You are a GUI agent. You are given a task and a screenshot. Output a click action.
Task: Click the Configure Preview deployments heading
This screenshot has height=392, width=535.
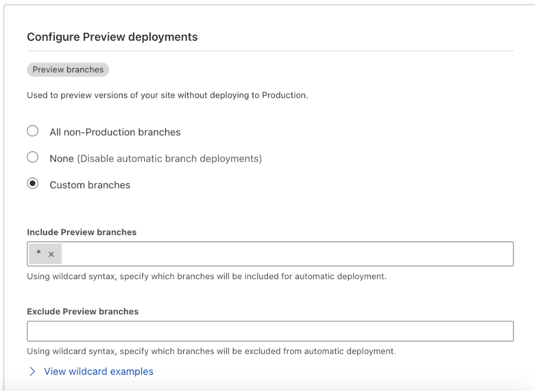point(112,37)
